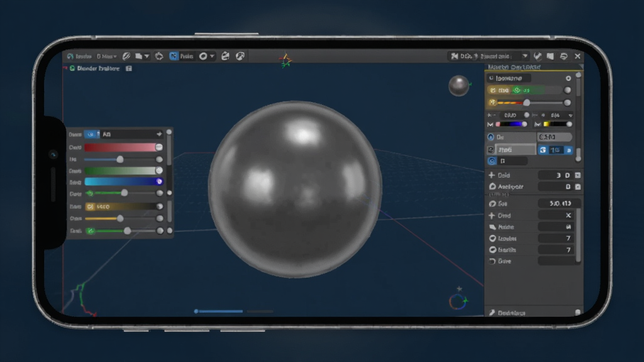
Task: Toggle the blue highlighted icon in top toolbar
Action: 174,56
